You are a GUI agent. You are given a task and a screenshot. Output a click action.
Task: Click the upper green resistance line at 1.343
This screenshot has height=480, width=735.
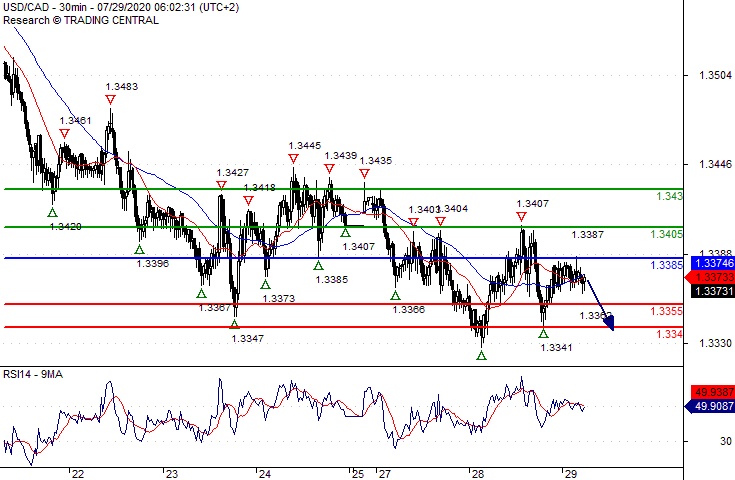pyautogui.click(x=344, y=189)
